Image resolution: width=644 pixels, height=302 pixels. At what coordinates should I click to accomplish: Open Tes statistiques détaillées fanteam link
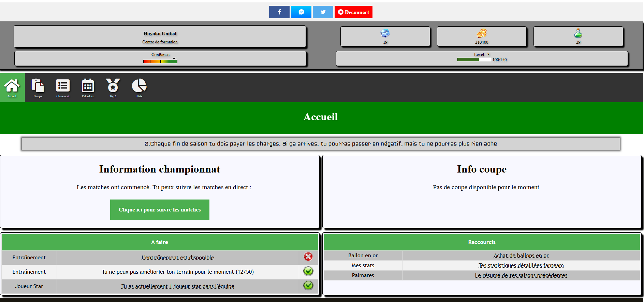pos(521,265)
